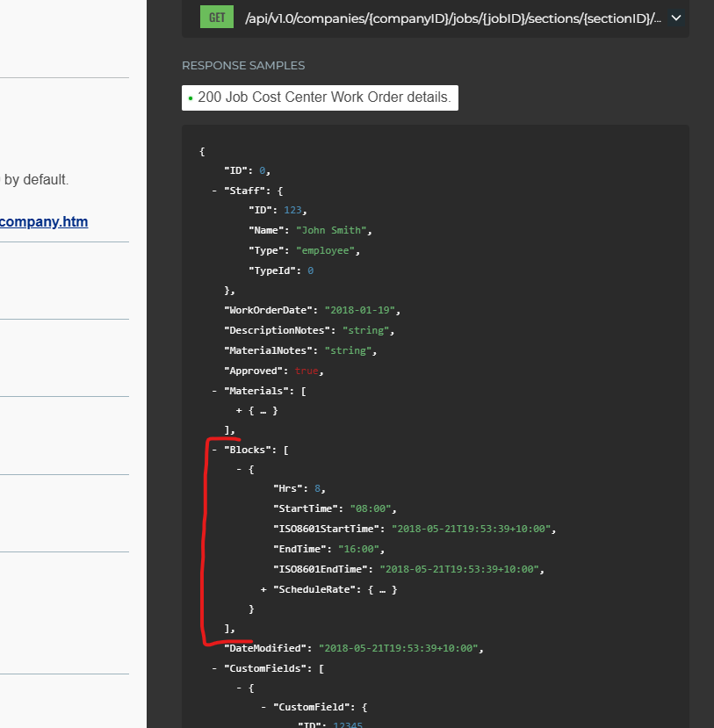Click the Approved true value
The width and height of the screenshot is (714, 728).
(307, 371)
